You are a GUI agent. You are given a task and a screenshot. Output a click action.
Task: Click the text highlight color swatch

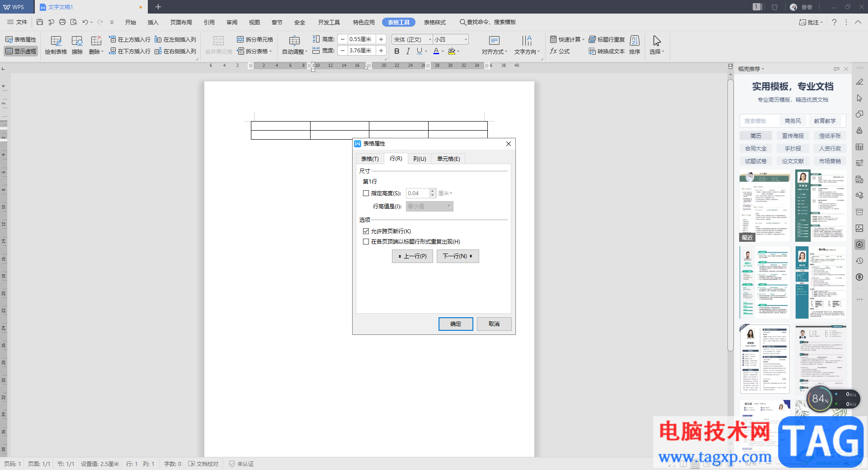pyautogui.click(x=451, y=52)
